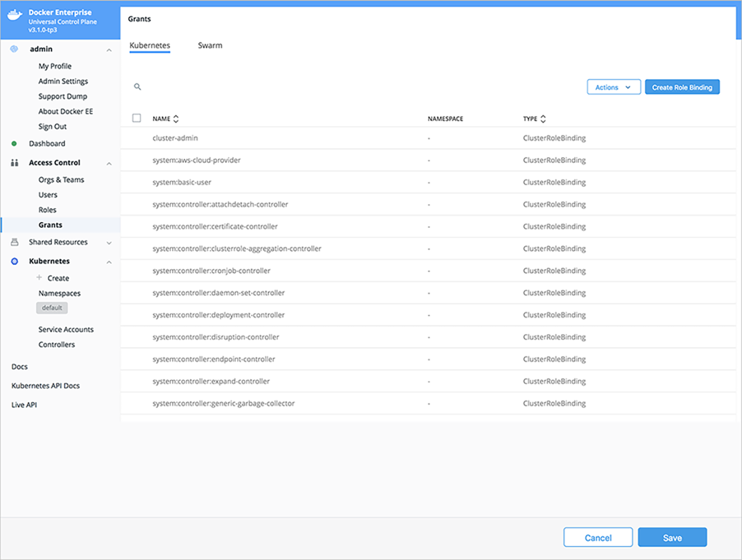Screen dimensions: 742x560
Task: Select the Kubernetes grants tab
Action: [x=150, y=45]
